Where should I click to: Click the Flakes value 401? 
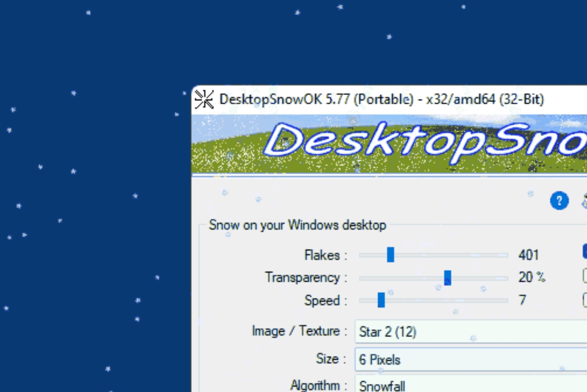[x=529, y=255]
